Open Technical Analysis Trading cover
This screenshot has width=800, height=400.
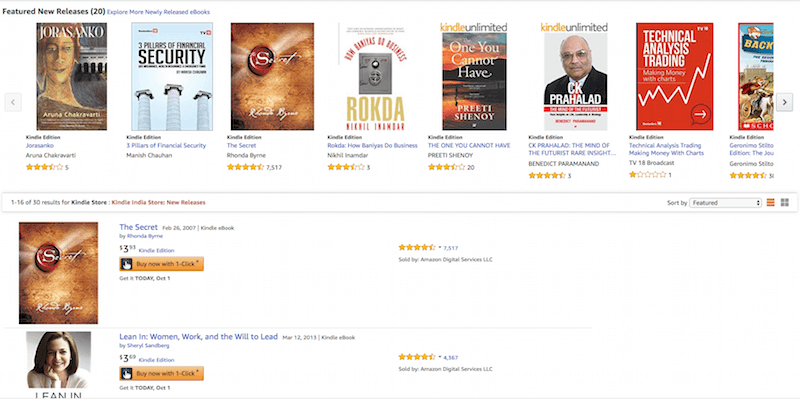tap(674, 77)
